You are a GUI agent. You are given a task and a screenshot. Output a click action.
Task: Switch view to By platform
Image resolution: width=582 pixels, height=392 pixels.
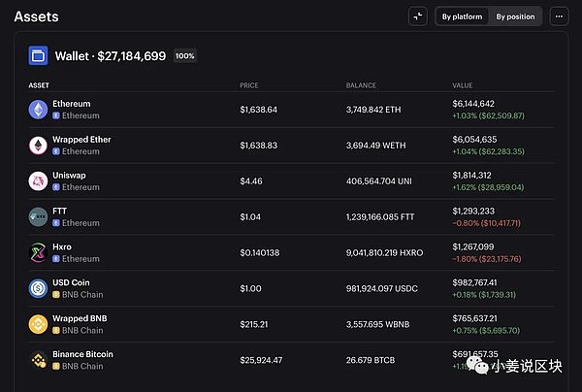click(x=461, y=16)
